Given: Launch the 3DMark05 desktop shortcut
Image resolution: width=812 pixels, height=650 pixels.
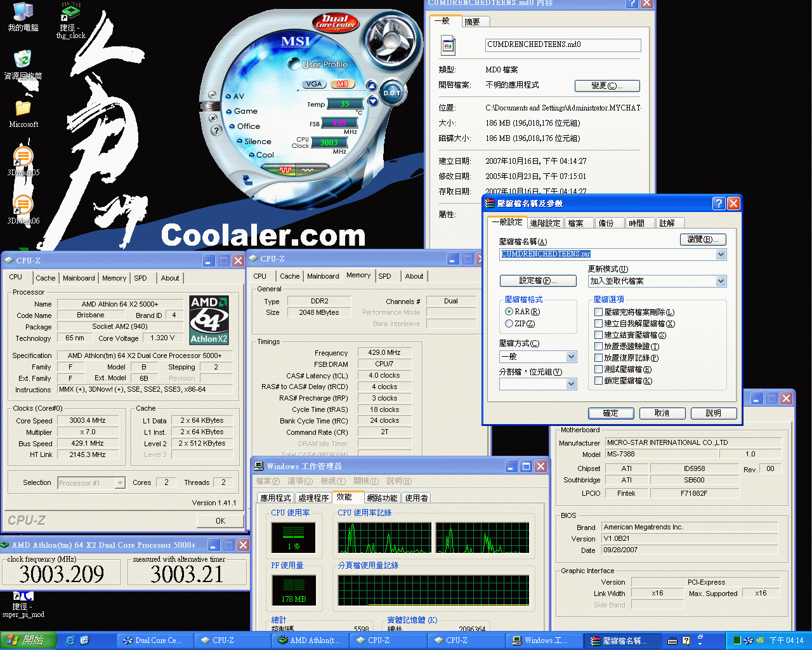Looking at the screenshot, I should pyautogui.click(x=23, y=156).
